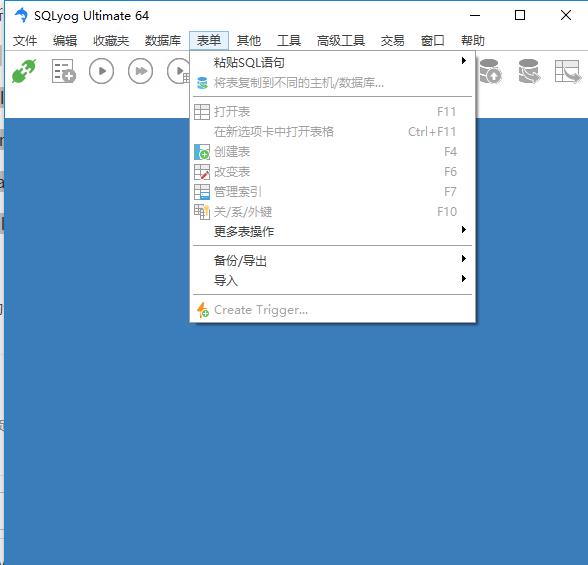This screenshot has width=588, height=565.
Task: Click the execute all queries icon
Action: [140, 71]
